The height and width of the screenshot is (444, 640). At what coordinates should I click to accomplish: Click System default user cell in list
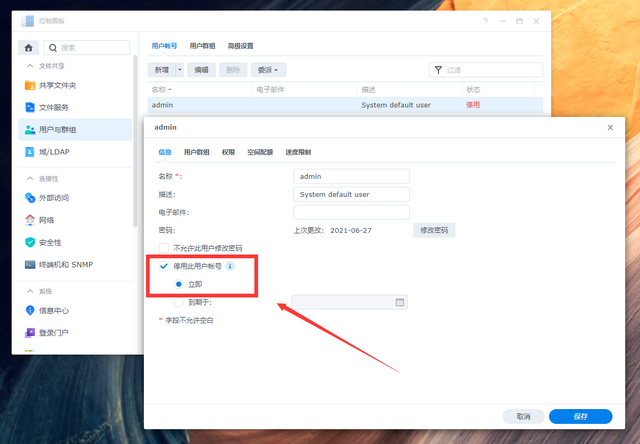396,105
